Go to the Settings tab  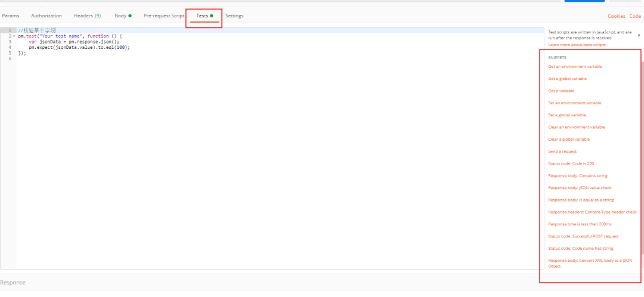click(x=234, y=16)
